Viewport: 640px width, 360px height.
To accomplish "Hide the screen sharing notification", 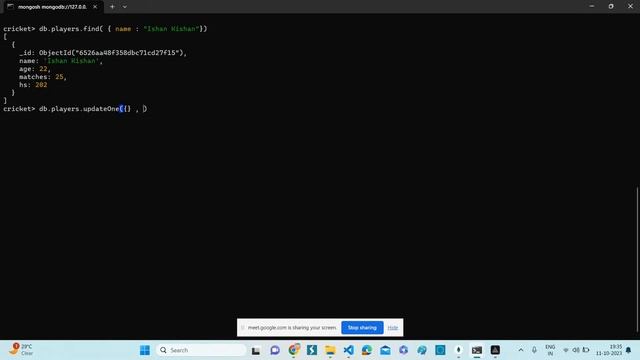I will pyautogui.click(x=393, y=327).
